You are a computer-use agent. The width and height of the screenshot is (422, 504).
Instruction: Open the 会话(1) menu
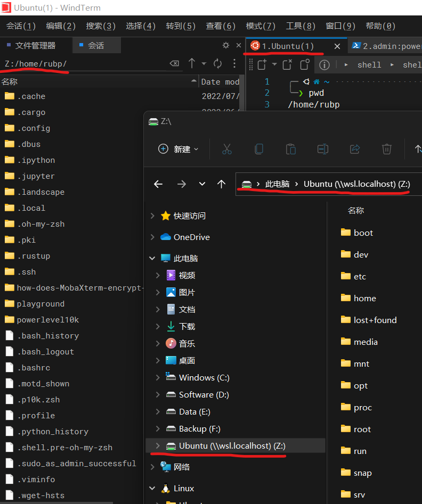click(21, 26)
